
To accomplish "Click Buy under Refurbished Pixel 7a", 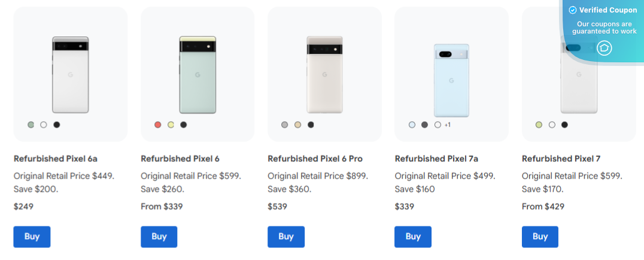I will tap(413, 237).
